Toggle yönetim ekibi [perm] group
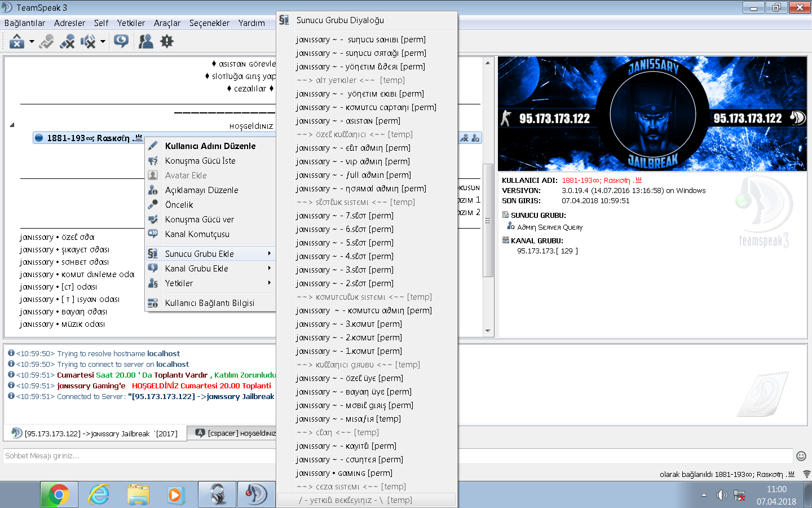812x508 pixels. (367, 94)
